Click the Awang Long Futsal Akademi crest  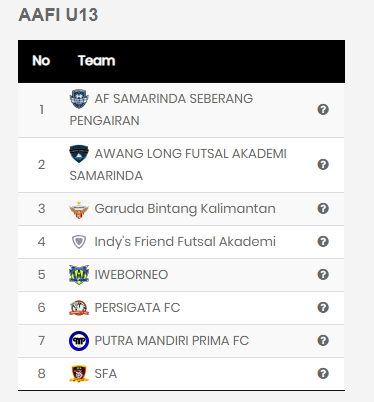[79, 154]
